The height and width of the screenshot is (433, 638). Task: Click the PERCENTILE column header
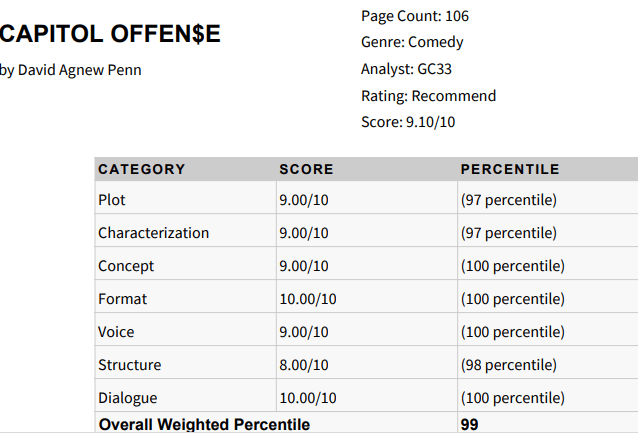click(x=510, y=169)
